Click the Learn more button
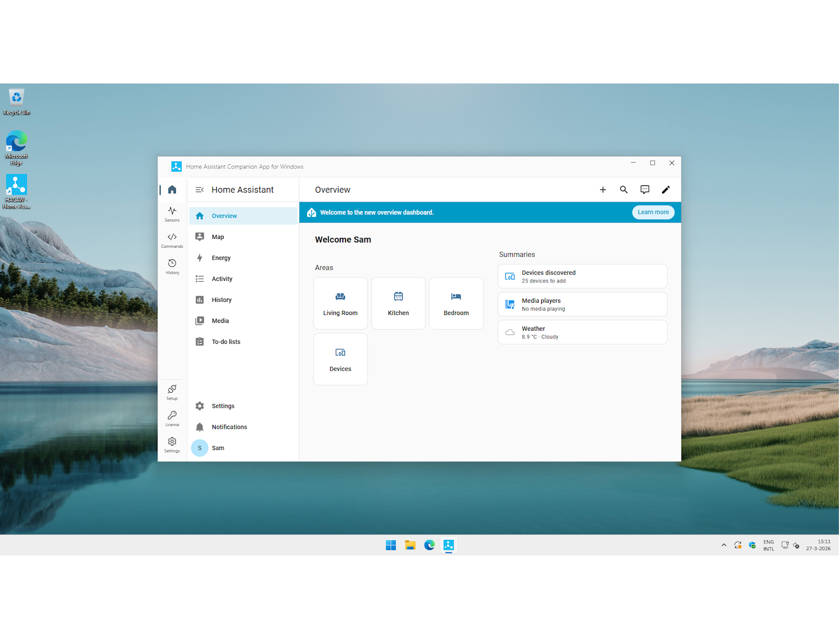This screenshot has width=840, height=630. point(653,212)
